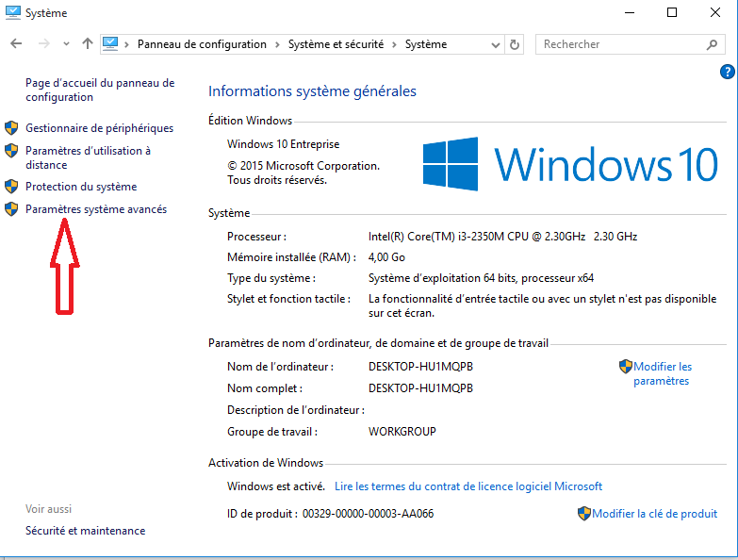
Task: Click the computer icon in address bar
Action: (110, 44)
